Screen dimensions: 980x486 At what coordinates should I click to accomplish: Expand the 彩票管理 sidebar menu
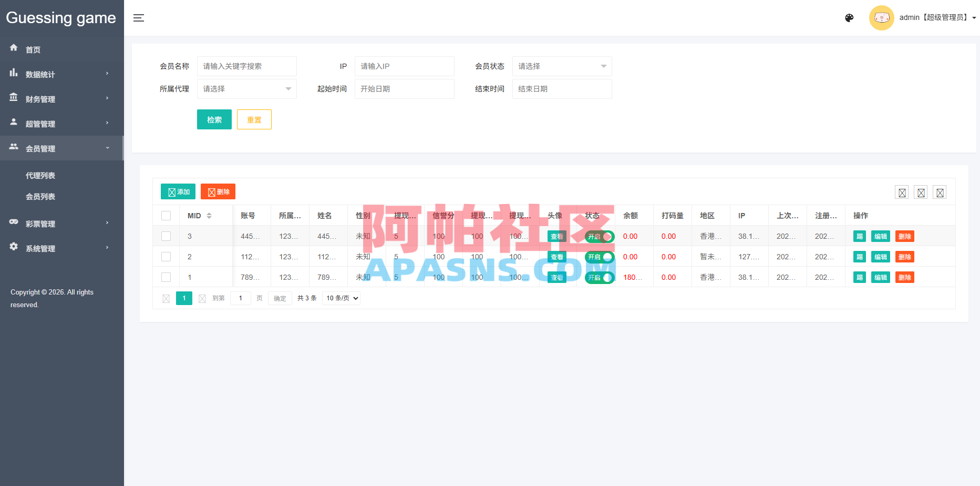tap(61, 224)
